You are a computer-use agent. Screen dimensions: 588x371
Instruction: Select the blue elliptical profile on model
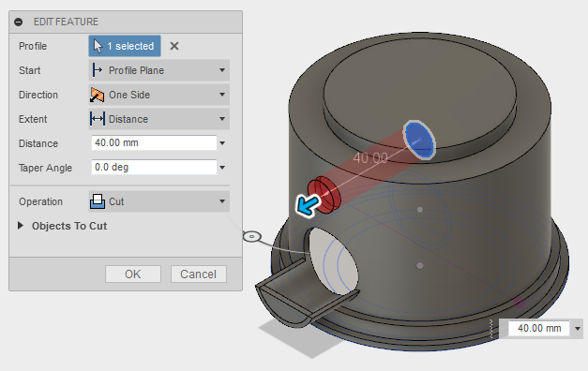coord(419,141)
